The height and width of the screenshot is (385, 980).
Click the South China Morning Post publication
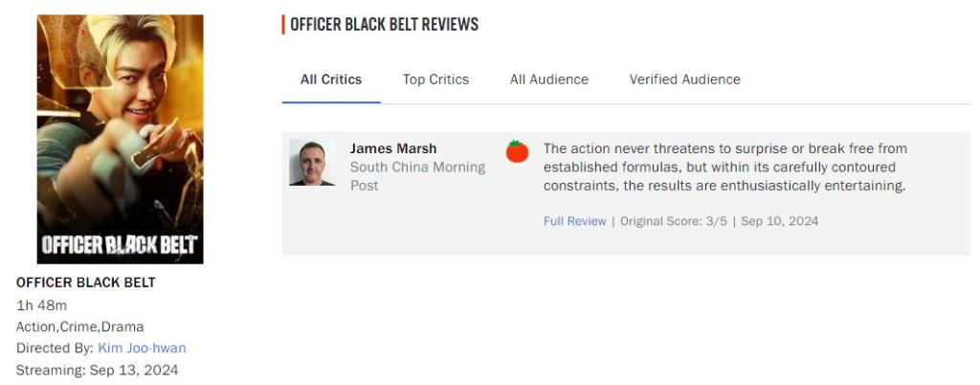[x=417, y=176]
